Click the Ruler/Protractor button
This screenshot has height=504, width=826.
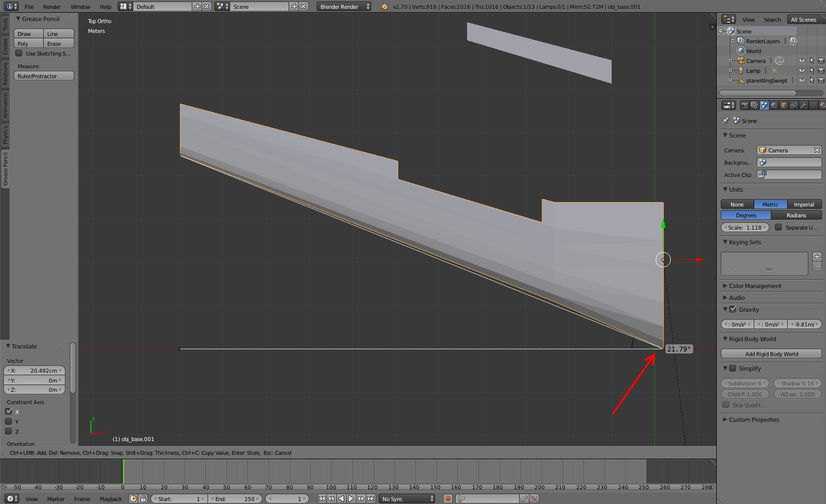[44, 76]
